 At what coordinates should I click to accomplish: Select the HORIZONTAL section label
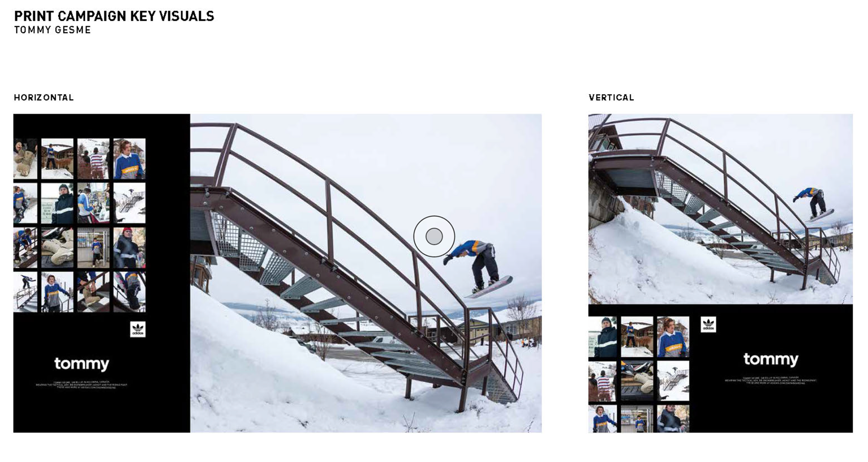coord(43,98)
